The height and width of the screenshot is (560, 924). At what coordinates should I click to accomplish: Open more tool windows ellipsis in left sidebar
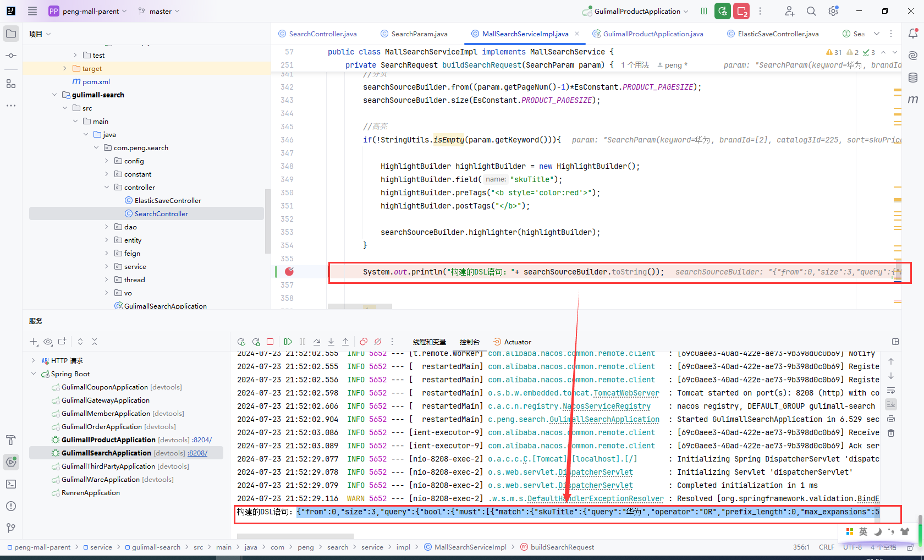click(x=11, y=105)
